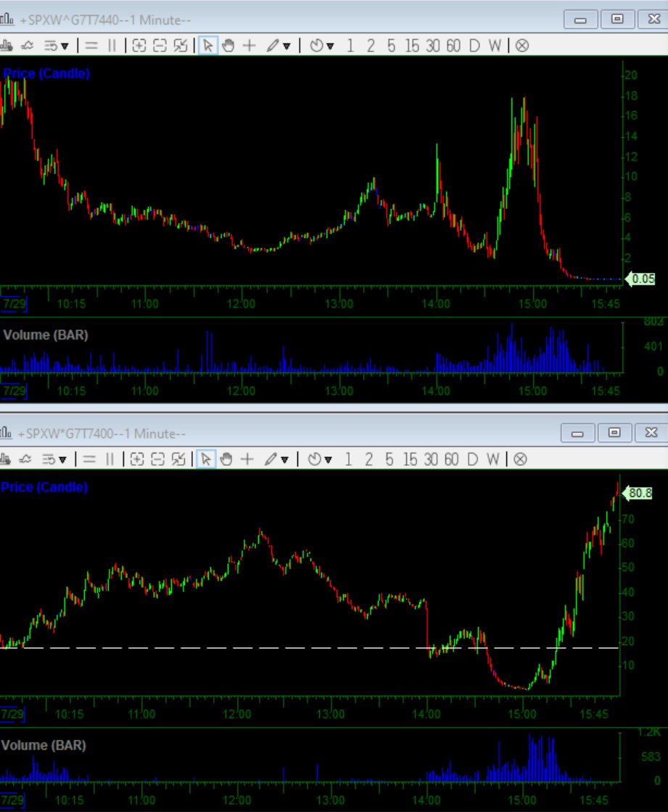Open clock time range dropdown in top 7440 toolbar
This screenshot has height=812, width=668.
(321, 46)
